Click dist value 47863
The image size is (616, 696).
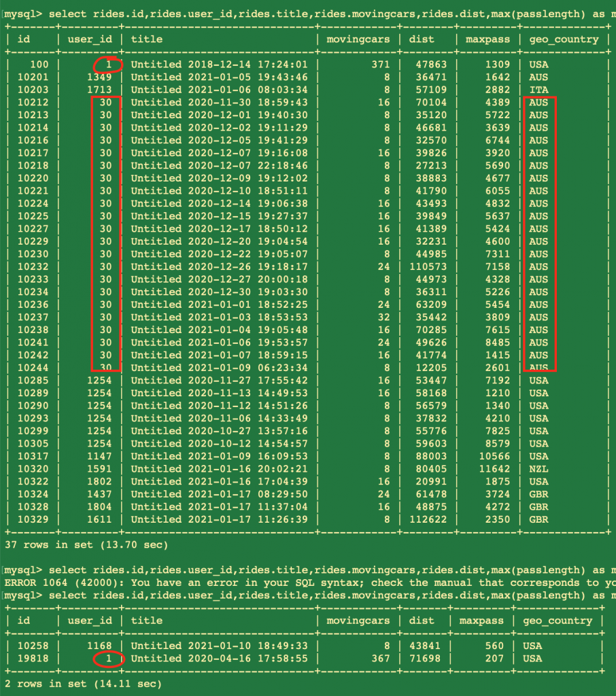431,65
